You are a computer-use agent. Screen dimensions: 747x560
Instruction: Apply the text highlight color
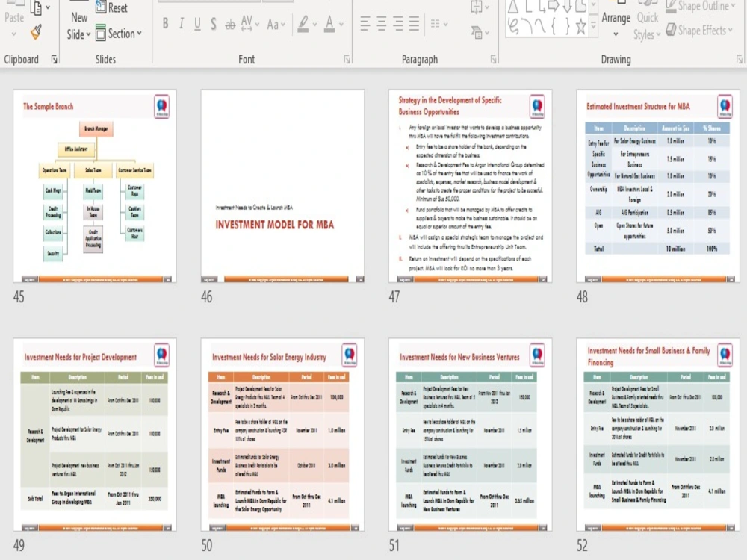coord(303,23)
